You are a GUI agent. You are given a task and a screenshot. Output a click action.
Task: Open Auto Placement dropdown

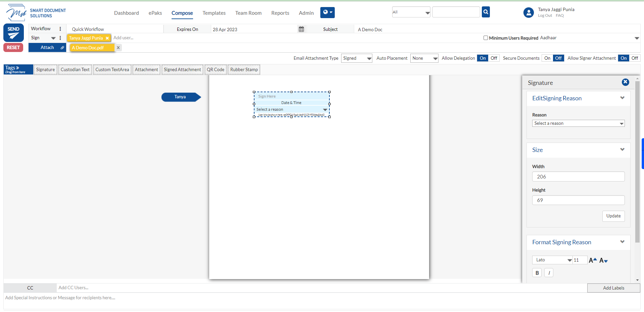424,58
